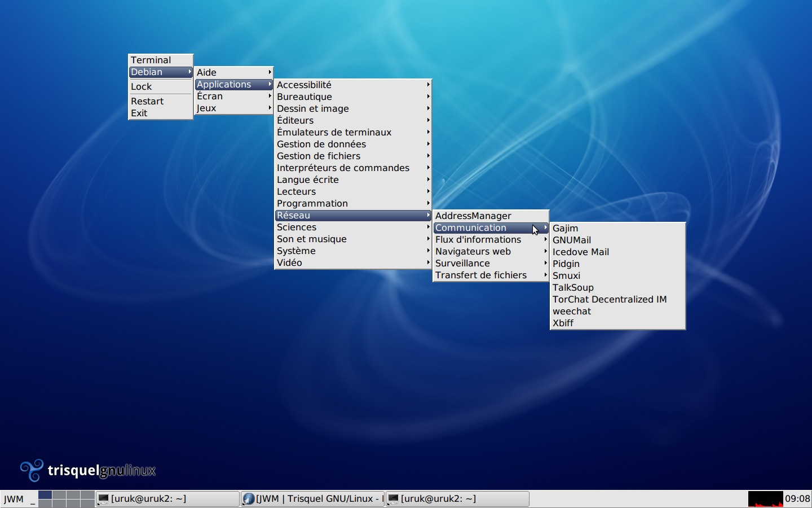Activate second uruk@uruk2 terminal task button
The width and height of the screenshot is (812, 508).
(457, 499)
